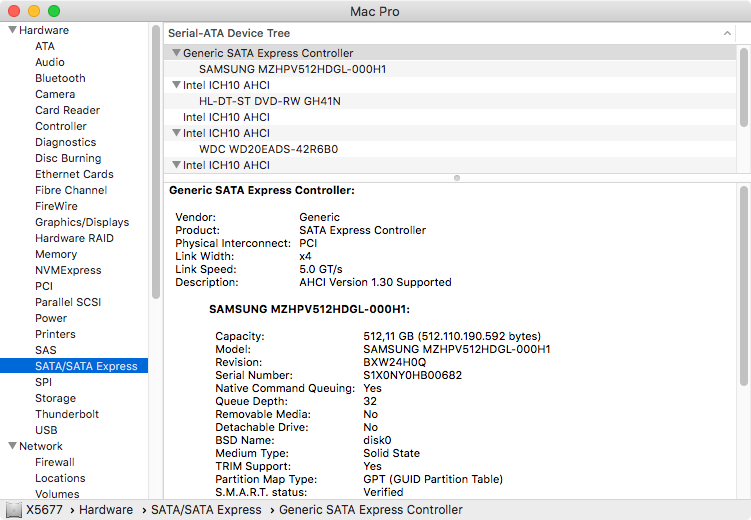Collapse the Generic SATA Express Controller triangle
751x520 pixels.
[176, 53]
